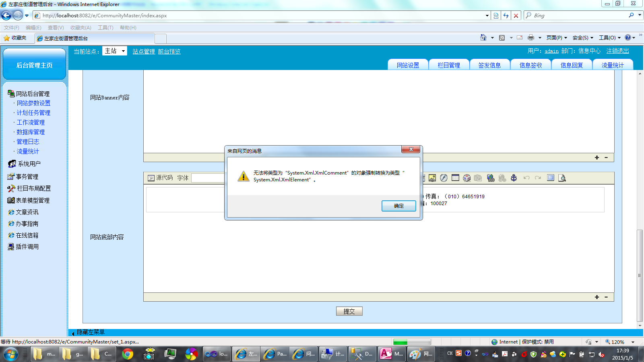
Task: Click the 注销退出 logout link
Action: [617, 51]
